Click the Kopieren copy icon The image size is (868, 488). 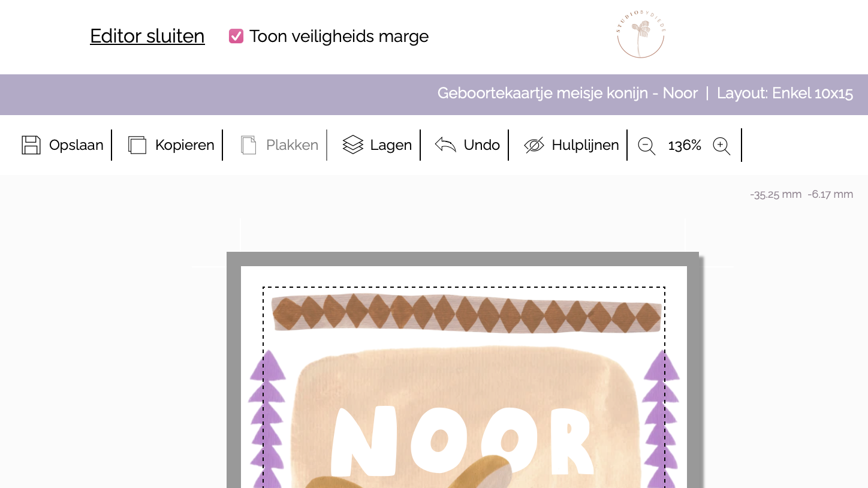click(x=137, y=145)
